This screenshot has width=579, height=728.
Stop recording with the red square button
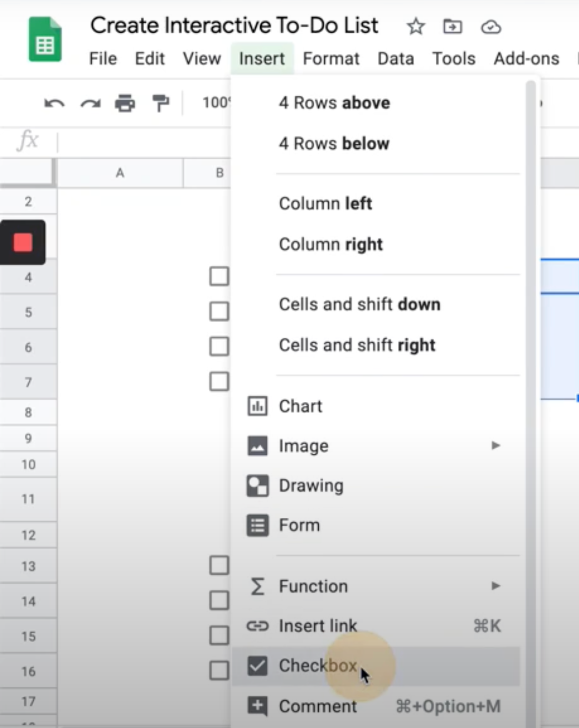pyautogui.click(x=23, y=242)
